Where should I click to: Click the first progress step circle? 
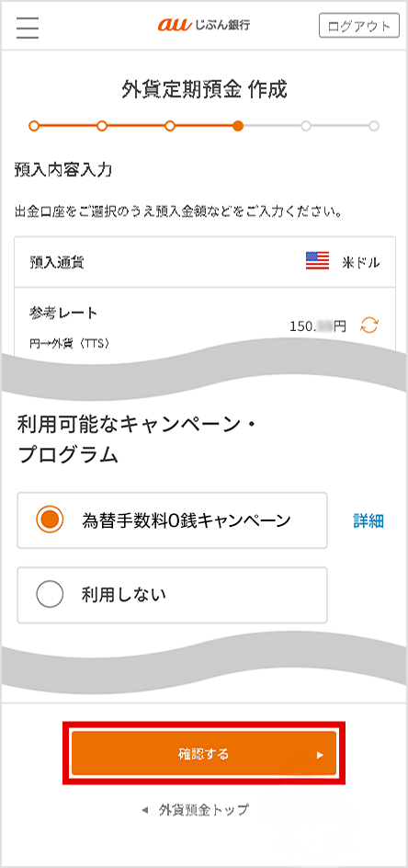[34, 126]
